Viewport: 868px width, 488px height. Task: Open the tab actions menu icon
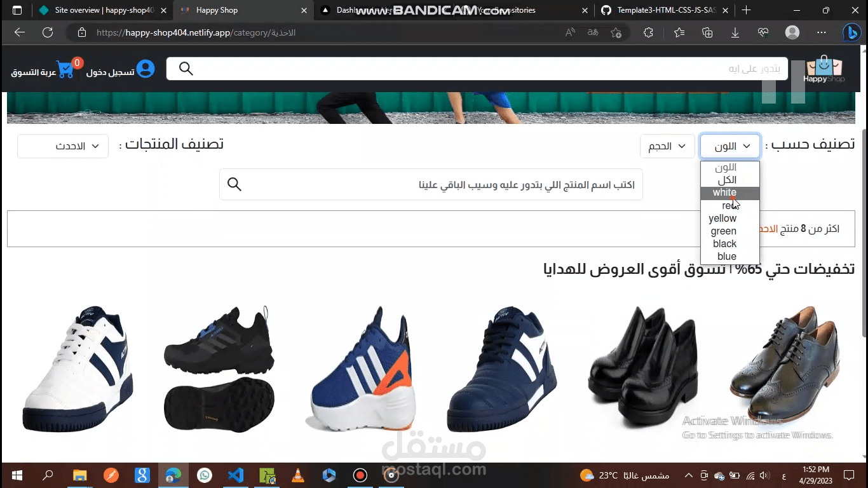point(17,10)
